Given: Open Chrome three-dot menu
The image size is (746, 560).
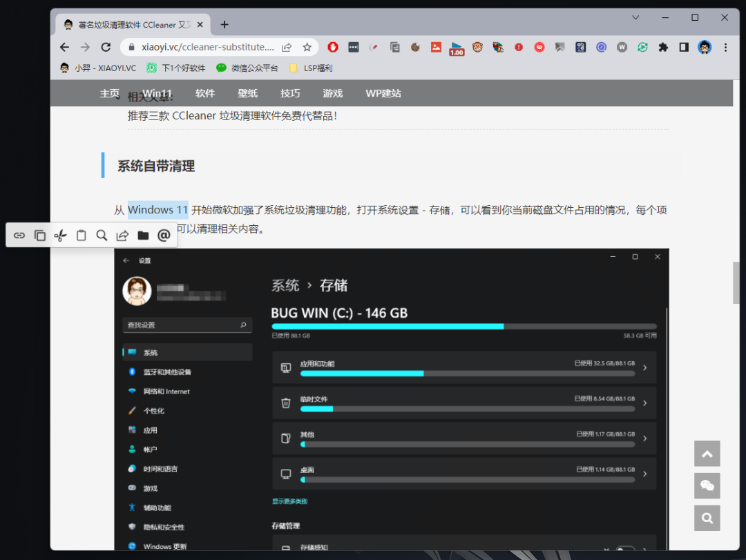Looking at the screenshot, I should click(725, 47).
